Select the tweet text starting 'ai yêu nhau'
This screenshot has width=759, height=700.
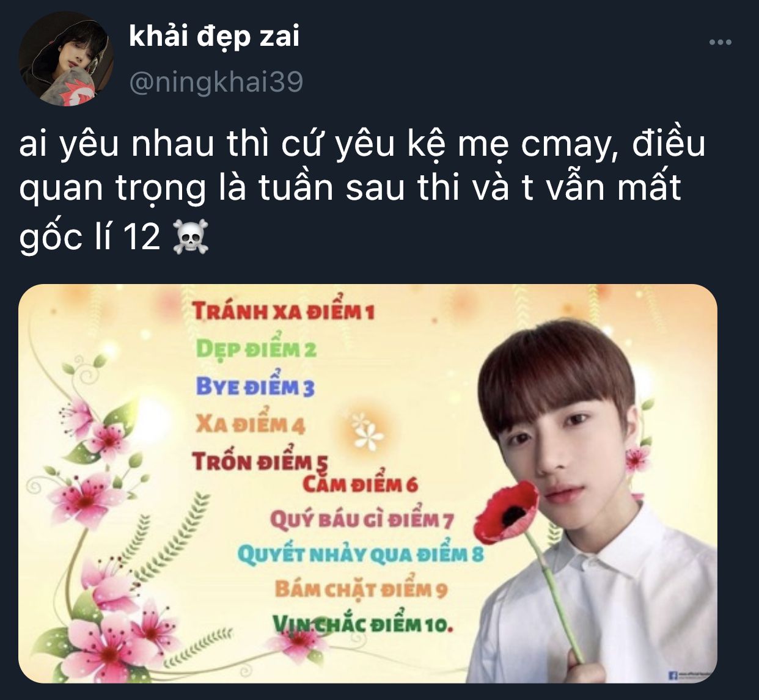[x=362, y=191]
